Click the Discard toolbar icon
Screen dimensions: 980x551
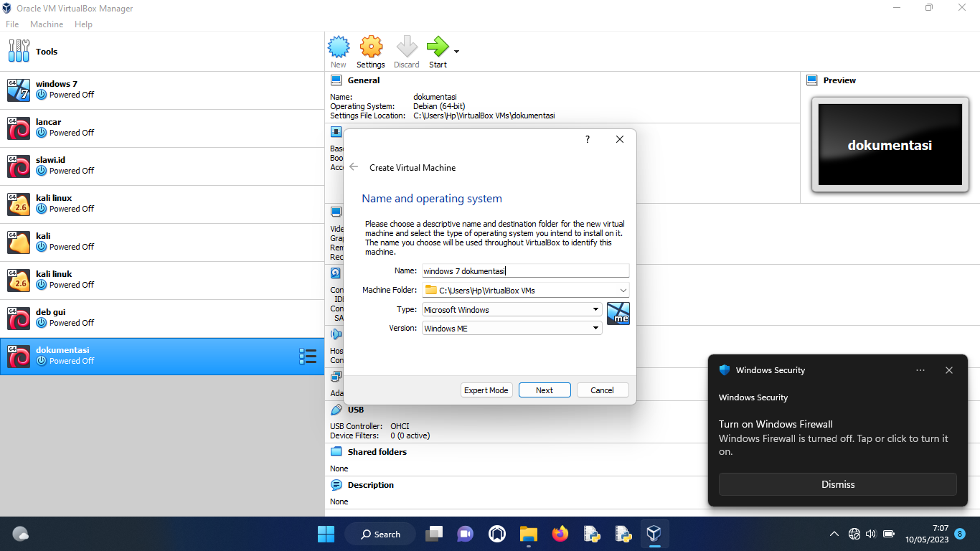click(x=407, y=47)
